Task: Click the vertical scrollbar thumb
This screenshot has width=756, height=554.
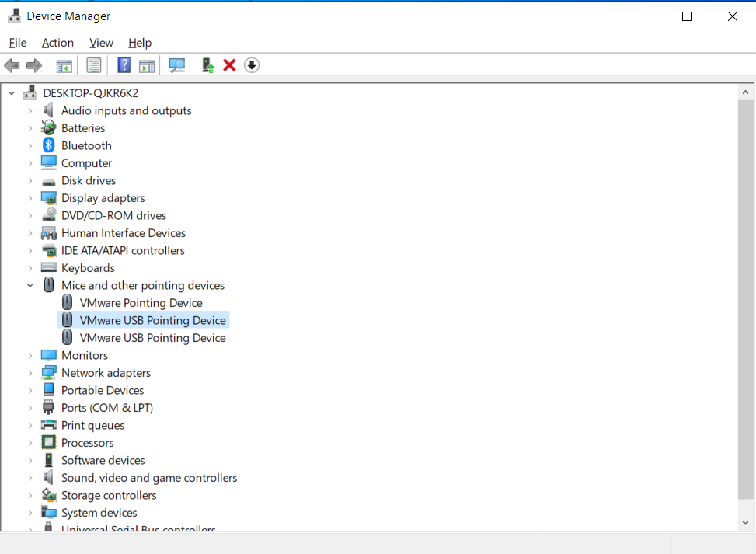Action: click(x=745, y=300)
